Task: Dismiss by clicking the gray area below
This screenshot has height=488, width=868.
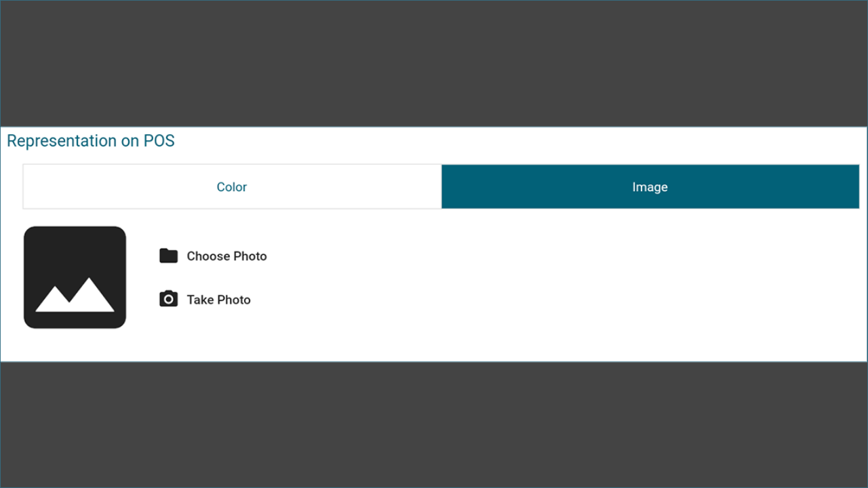Action: (x=434, y=424)
